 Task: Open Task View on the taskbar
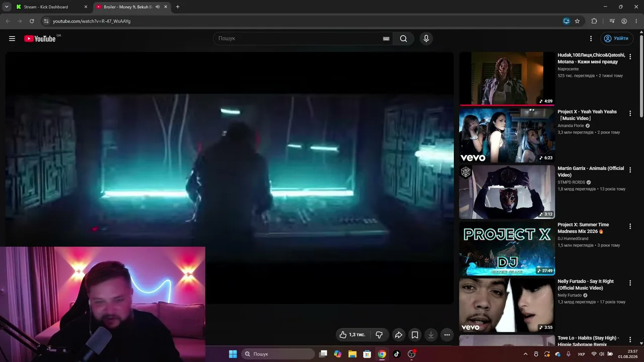point(324,354)
